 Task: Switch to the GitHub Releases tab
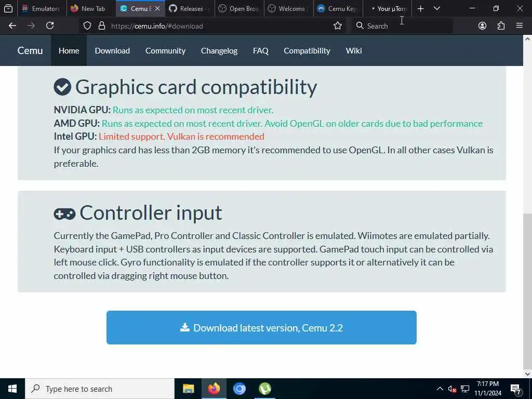tap(190, 8)
